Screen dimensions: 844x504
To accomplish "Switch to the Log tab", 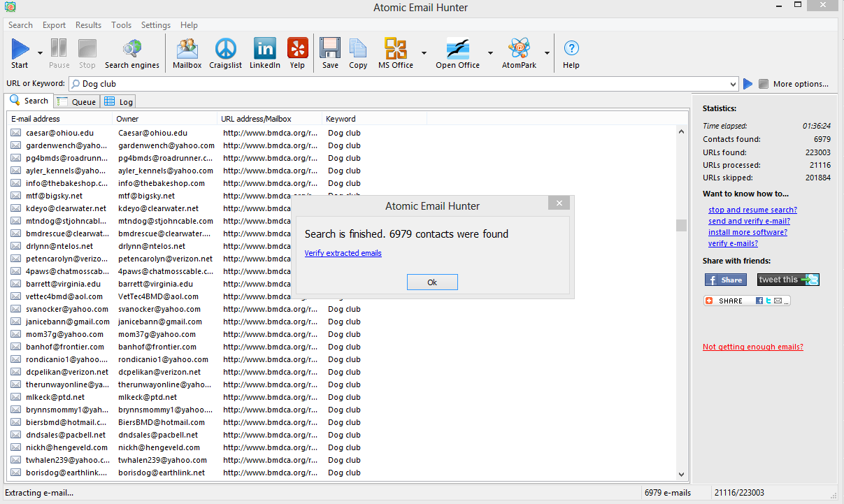I will 118,101.
